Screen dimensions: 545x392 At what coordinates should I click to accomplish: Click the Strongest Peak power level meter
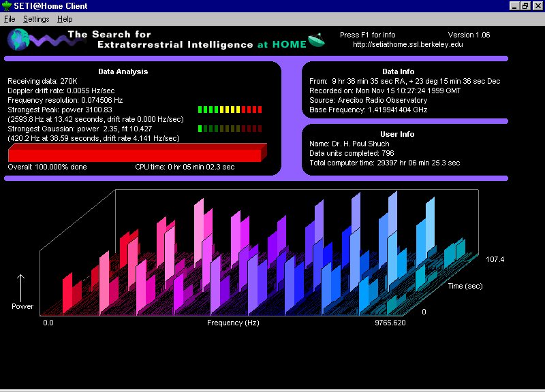coord(230,110)
